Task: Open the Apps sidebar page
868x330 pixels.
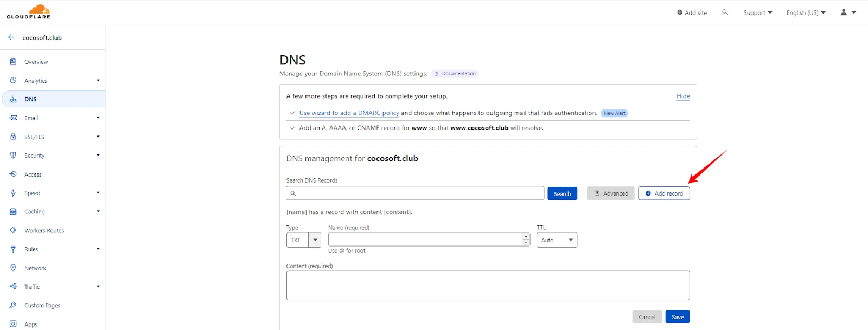Action: [31, 325]
